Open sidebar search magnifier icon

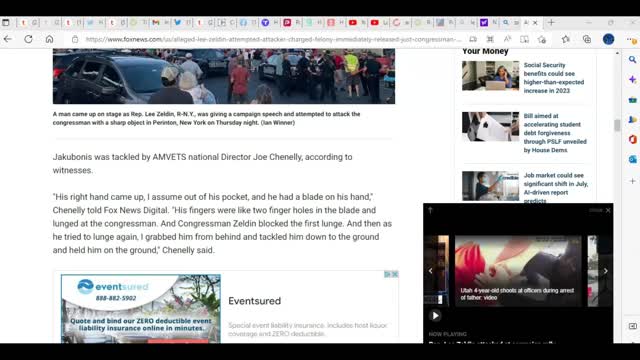click(x=632, y=60)
